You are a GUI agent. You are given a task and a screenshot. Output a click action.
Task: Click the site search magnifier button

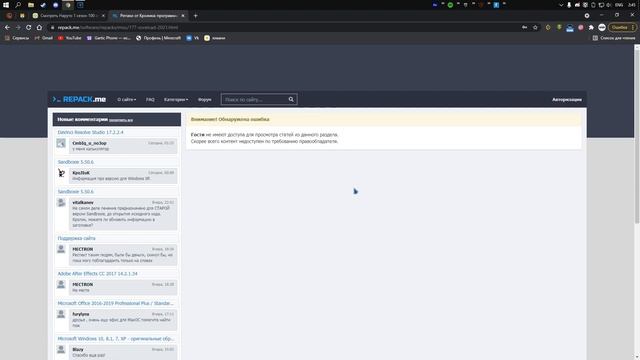tap(291, 99)
